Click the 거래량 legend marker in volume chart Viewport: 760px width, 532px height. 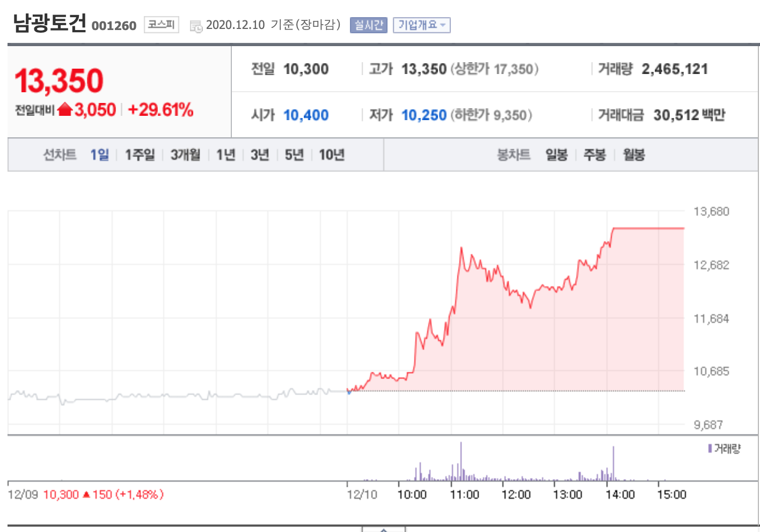[x=710, y=448]
